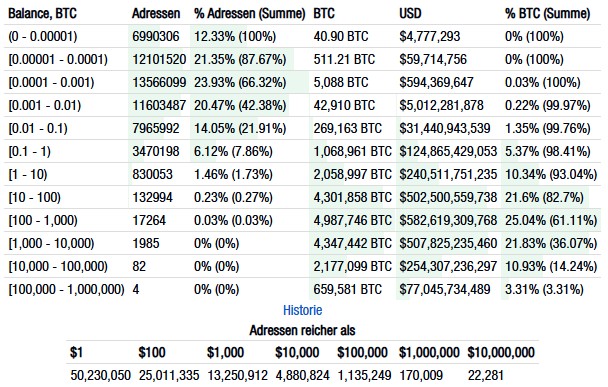Select the $77,045,734,489 USD value
Screen dimensions: 608x387
(445, 289)
